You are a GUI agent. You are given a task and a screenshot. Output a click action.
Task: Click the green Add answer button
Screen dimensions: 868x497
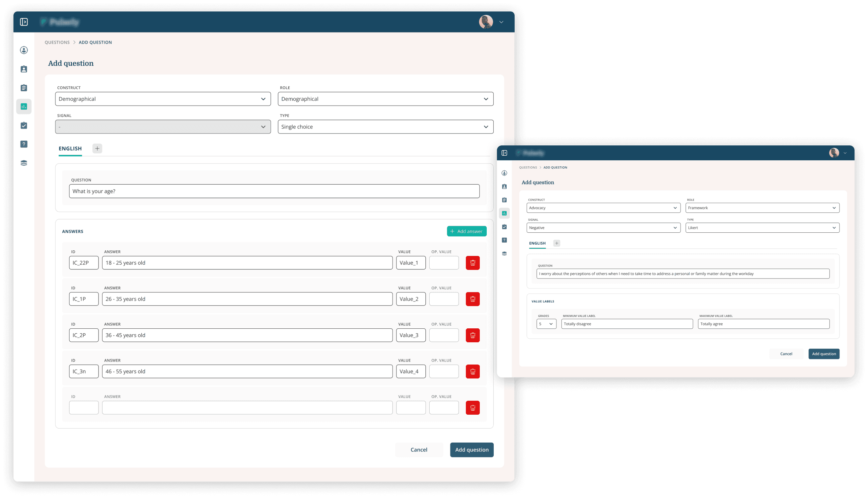(467, 231)
